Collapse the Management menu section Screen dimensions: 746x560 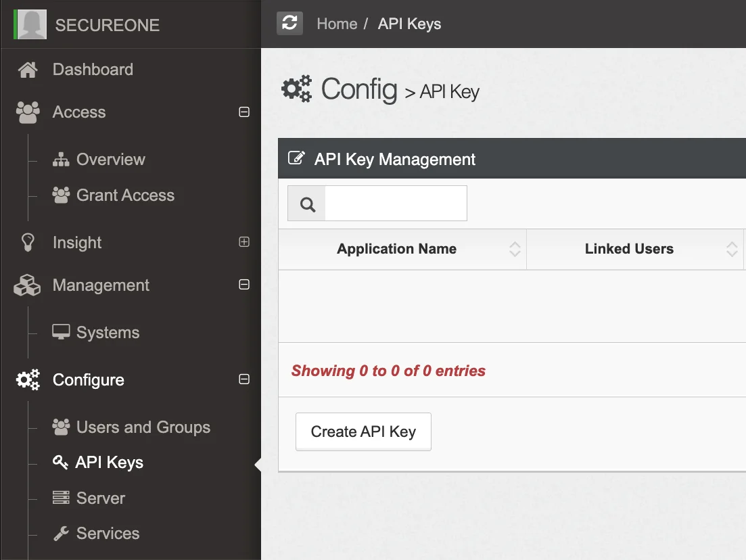(244, 285)
